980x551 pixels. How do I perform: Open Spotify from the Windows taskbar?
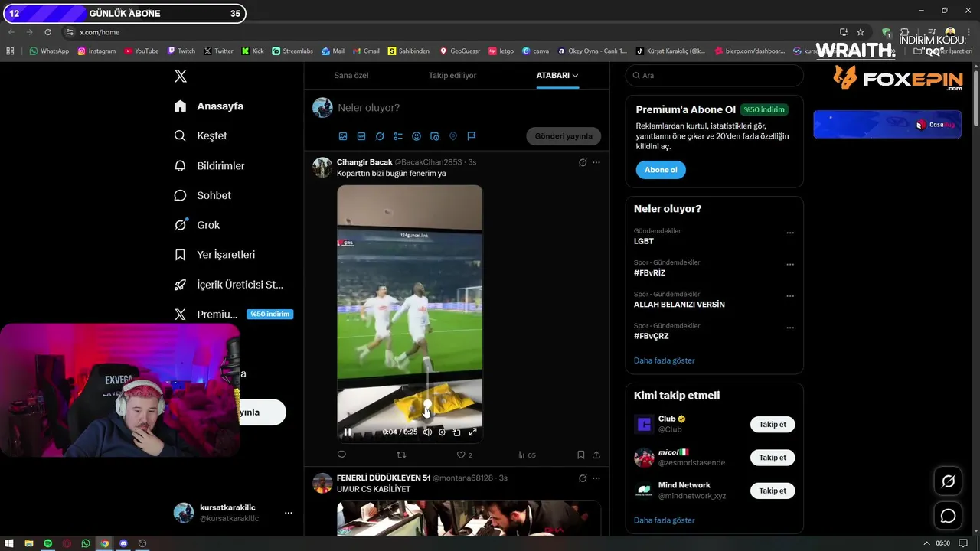(47, 543)
